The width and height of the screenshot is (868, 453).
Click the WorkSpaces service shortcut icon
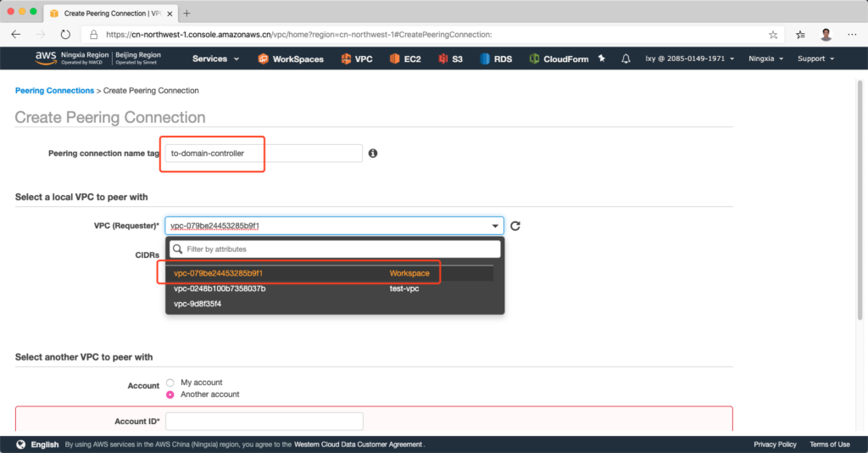click(264, 59)
